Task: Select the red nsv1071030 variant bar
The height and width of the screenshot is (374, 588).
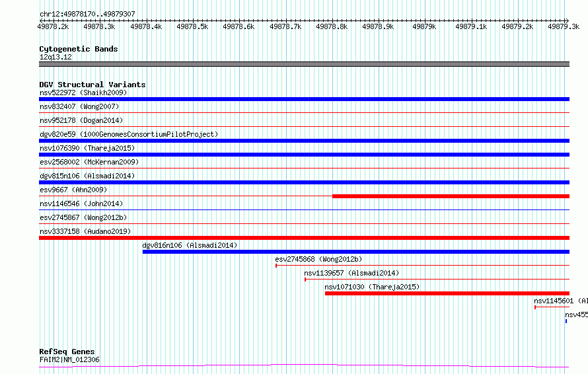Action: coord(447,293)
